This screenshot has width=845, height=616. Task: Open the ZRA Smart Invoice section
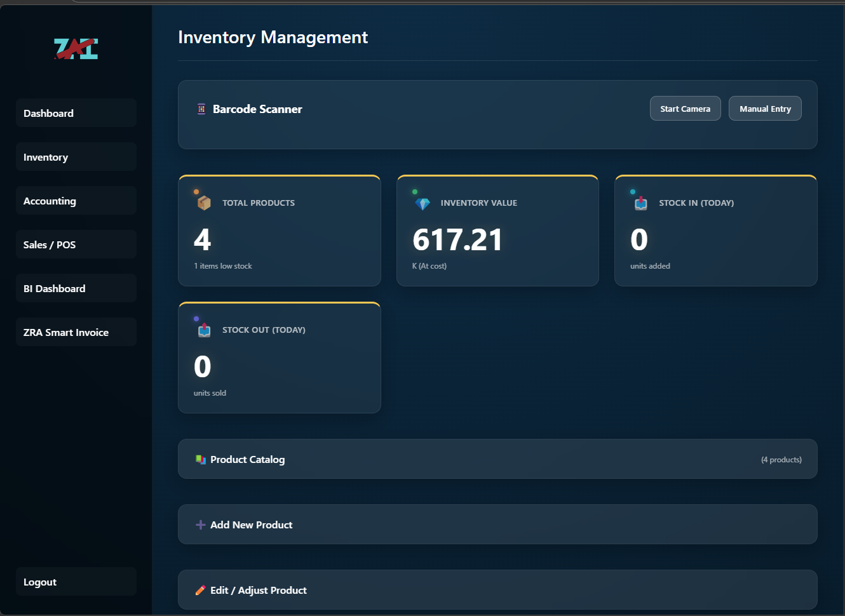(76, 331)
